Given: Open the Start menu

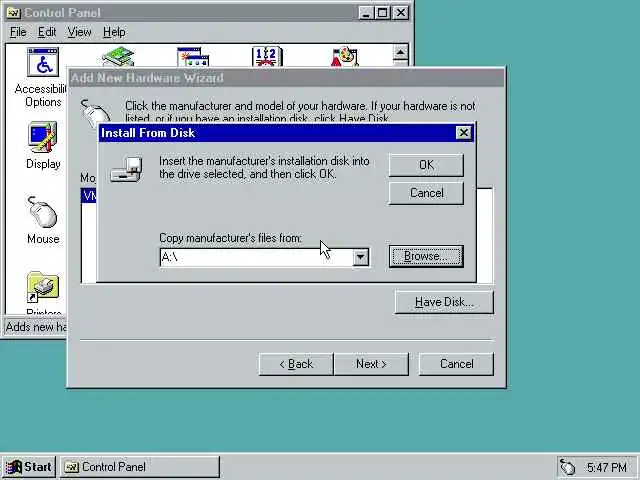Looking at the screenshot, I should click(29, 467).
